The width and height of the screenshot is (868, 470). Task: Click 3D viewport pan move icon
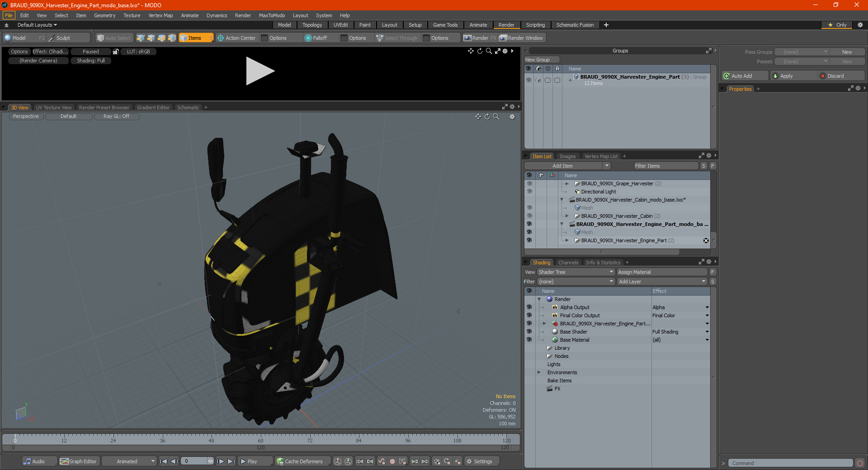(x=478, y=117)
